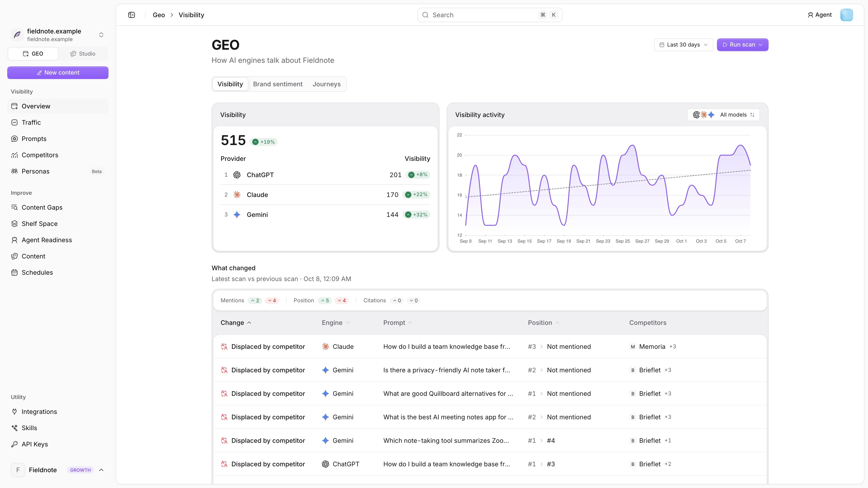Open the Run scan dropdown button
Screen dimensions: 868x488
[x=742, y=45]
